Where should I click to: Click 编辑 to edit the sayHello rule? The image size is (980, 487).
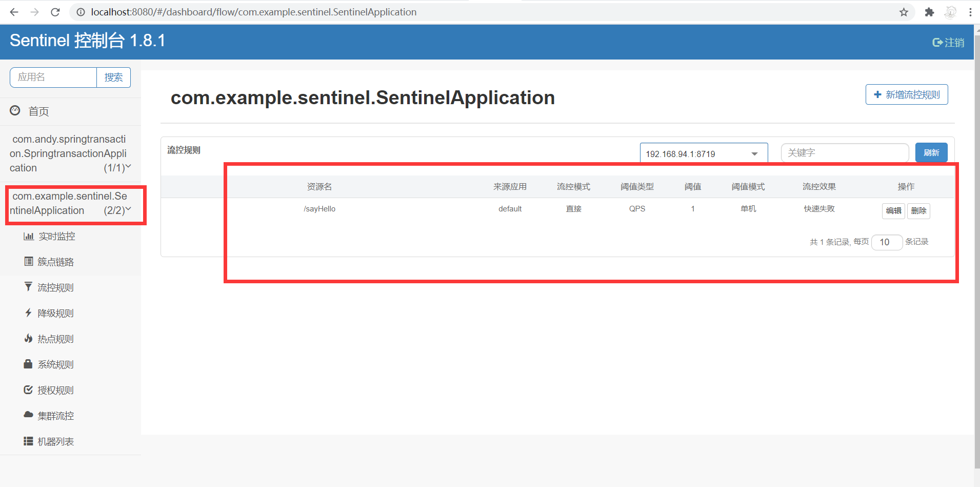coord(893,210)
